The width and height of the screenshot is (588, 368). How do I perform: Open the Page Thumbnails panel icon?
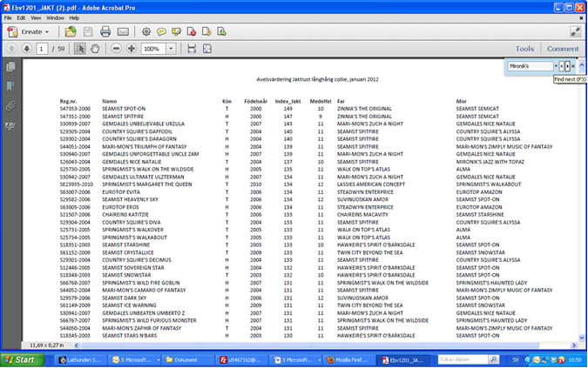10,67
